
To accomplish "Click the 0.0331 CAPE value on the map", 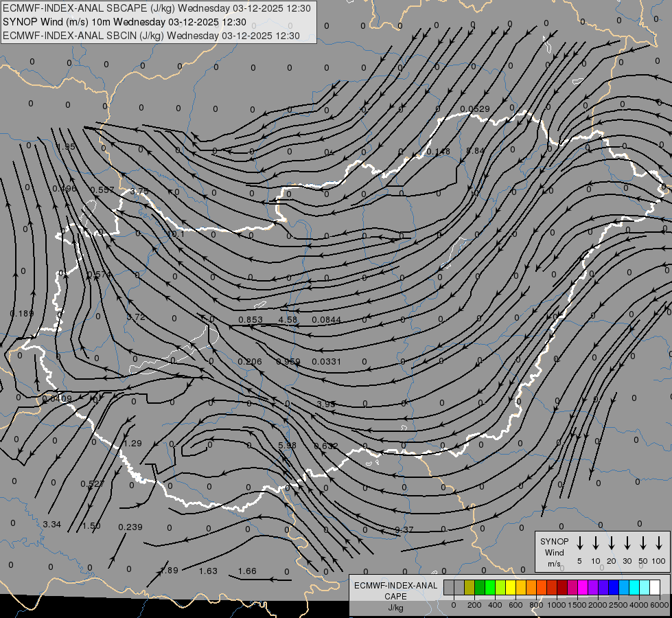I will (327, 362).
